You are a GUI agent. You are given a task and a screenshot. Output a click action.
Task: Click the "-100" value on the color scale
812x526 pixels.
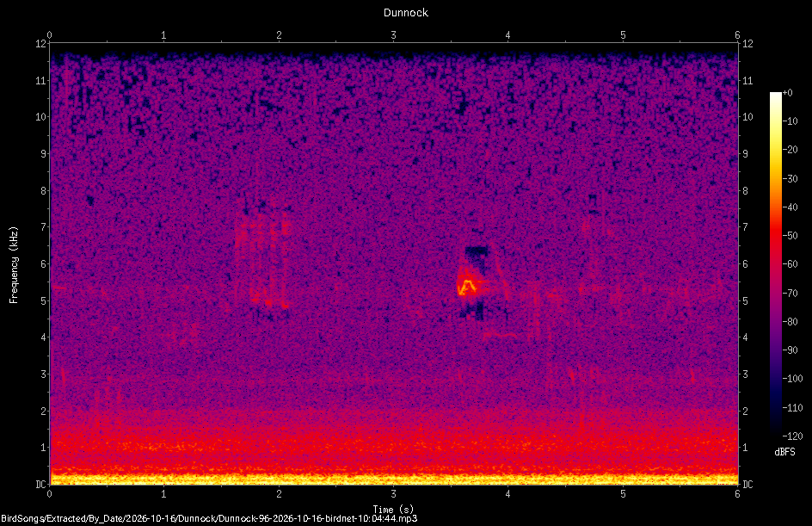(792, 379)
